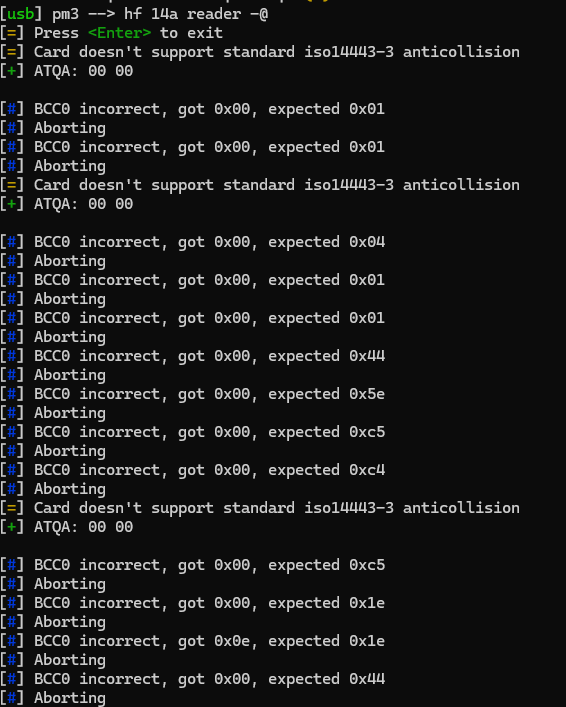The image size is (566, 707).
Task: Click the 'hf 14a reader -@' command text
Action: (x=196, y=14)
